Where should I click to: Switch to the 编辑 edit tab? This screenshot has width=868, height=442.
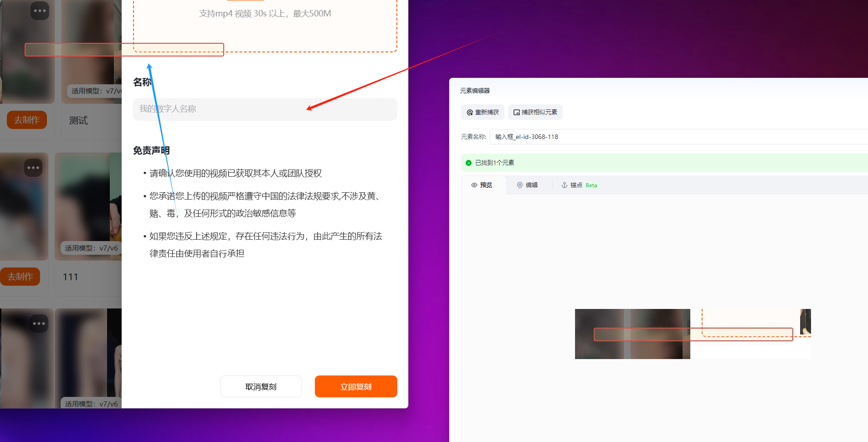click(x=527, y=185)
